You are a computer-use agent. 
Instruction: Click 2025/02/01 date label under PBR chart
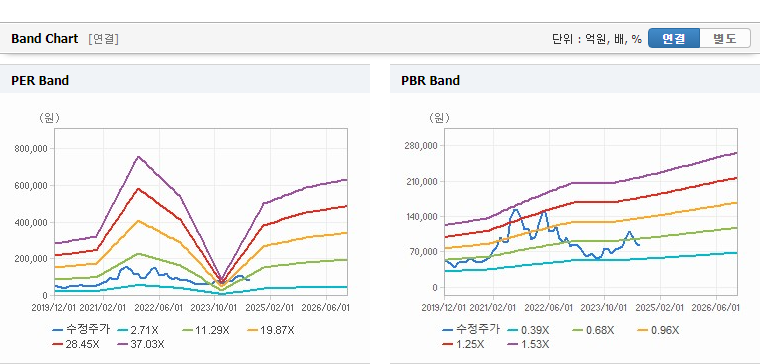pyautogui.click(x=661, y=308)
